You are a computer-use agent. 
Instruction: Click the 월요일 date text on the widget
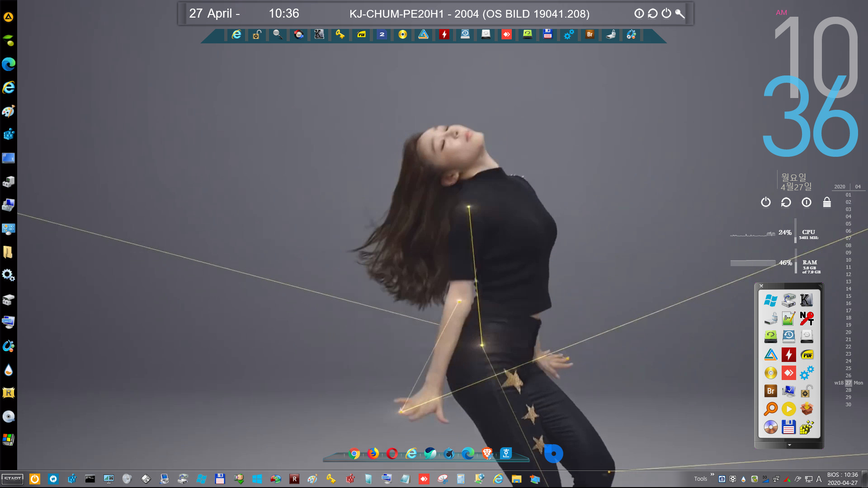pos(794,177)
